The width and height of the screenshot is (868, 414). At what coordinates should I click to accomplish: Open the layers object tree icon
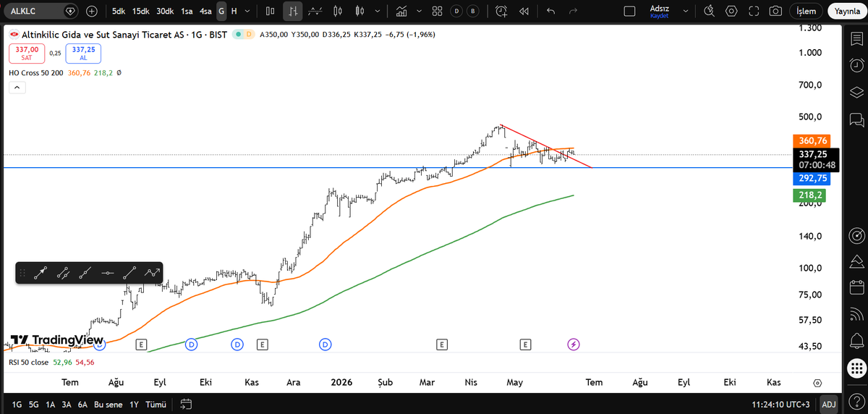click(857, 93)
